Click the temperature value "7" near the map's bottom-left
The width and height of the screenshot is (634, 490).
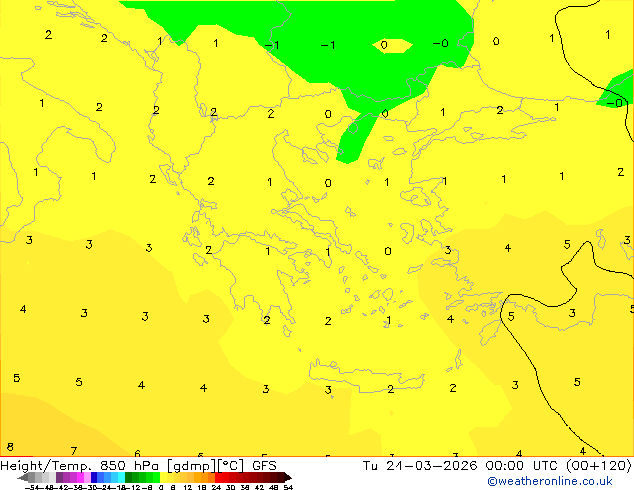point(74,451)
